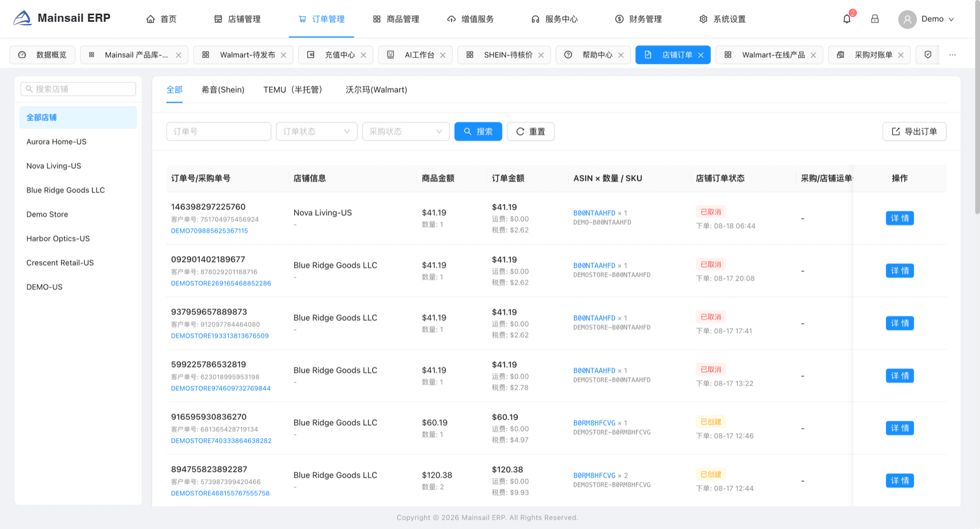Go to 首页 menu
Image resolution: width=980 pixels, height=529 pixels.
coord(161,19)
